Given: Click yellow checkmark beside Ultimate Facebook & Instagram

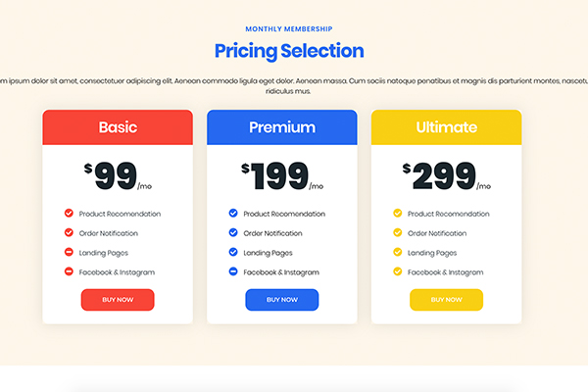Looking at the screenshot, I should coord(398,271).
